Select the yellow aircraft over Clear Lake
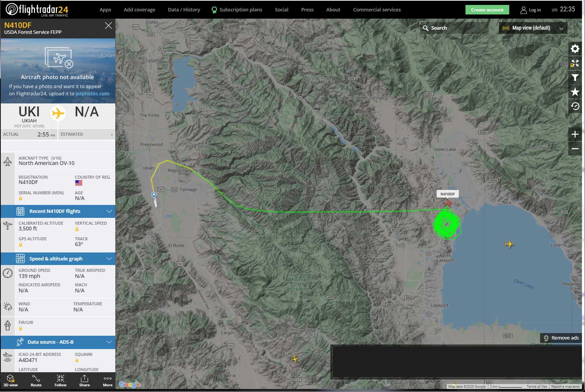Image resolution: width=585 pixels, height=392 pixels. tap(509, 244)
